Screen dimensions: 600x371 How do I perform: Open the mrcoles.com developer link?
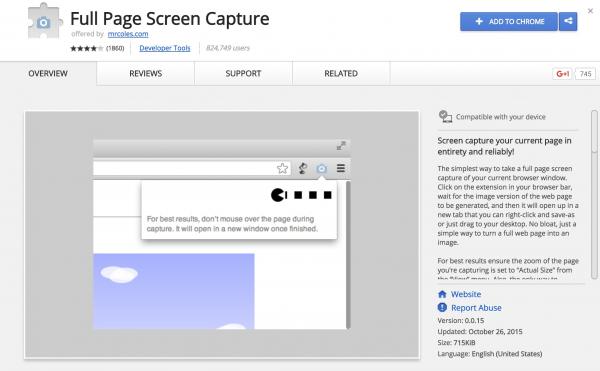point(128,34)
